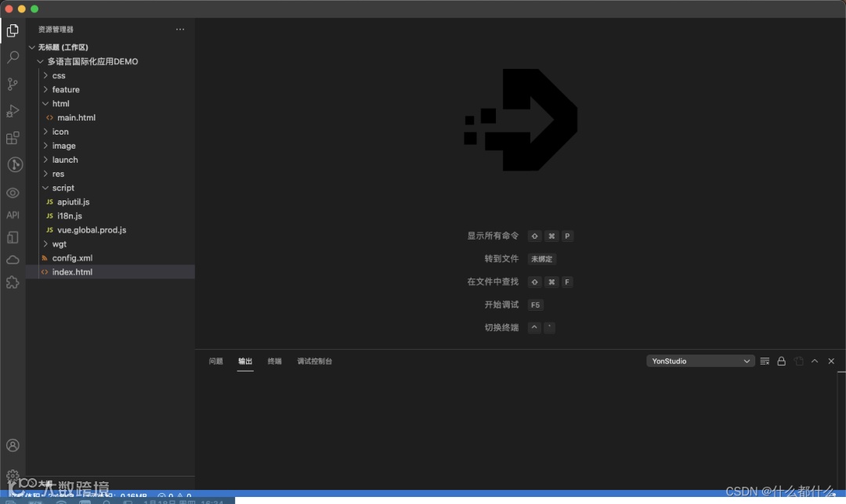846x504 pixels.
Task: Click the 开始调试 shortcut label
Action: [501, 304]
